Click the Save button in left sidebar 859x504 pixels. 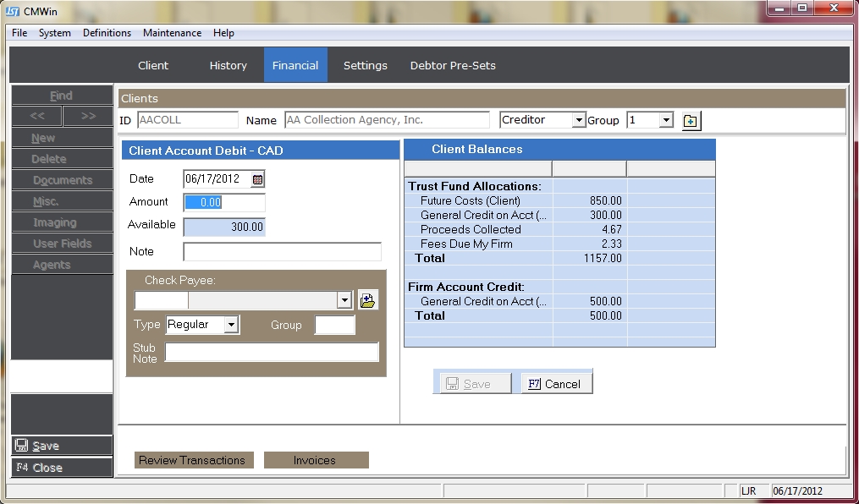coord(61,446)
